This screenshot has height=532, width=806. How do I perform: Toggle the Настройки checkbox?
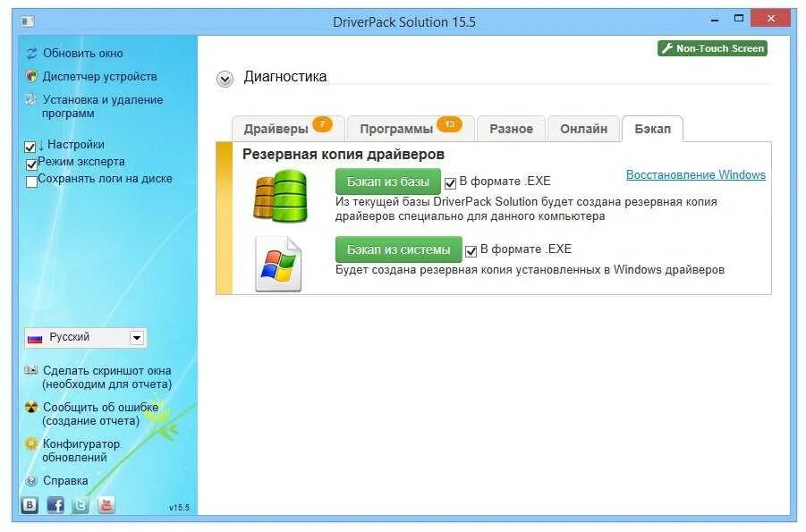click(x=30, y=147)
